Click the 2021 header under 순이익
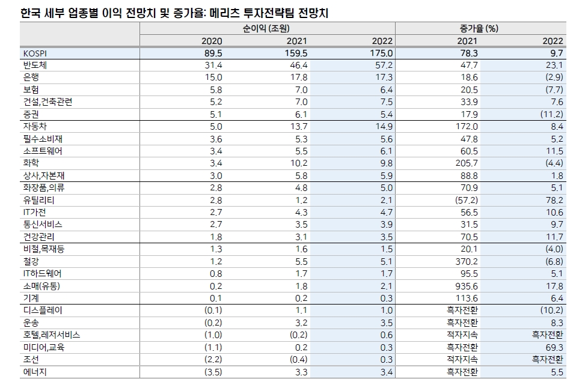The height and width of the screenshot is (379, 588). click(296, 41)
